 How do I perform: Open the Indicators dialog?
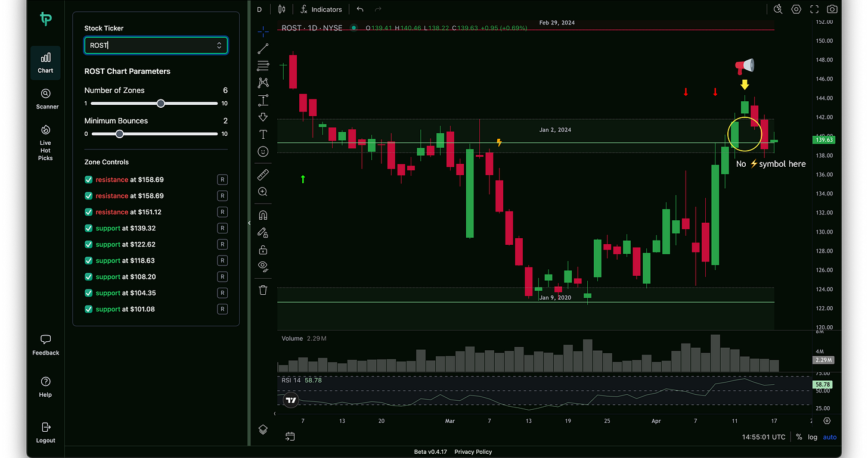coord(321,9)
